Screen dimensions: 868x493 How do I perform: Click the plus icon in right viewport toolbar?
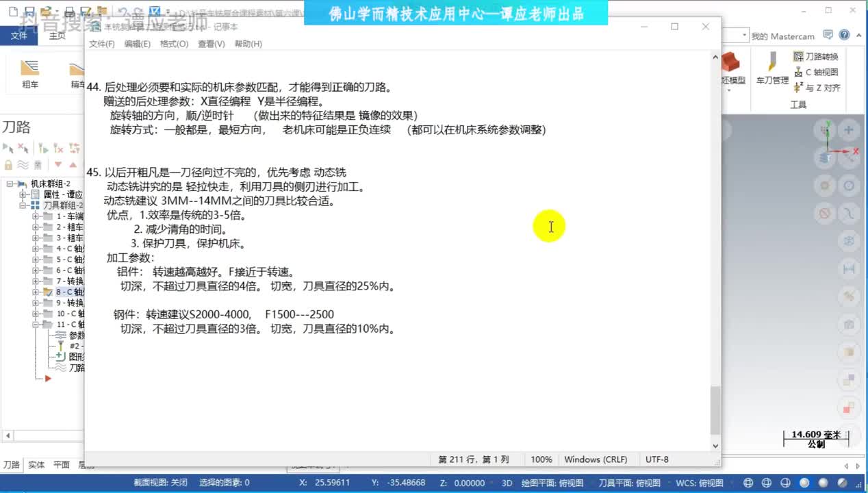[x=850, y=130]
